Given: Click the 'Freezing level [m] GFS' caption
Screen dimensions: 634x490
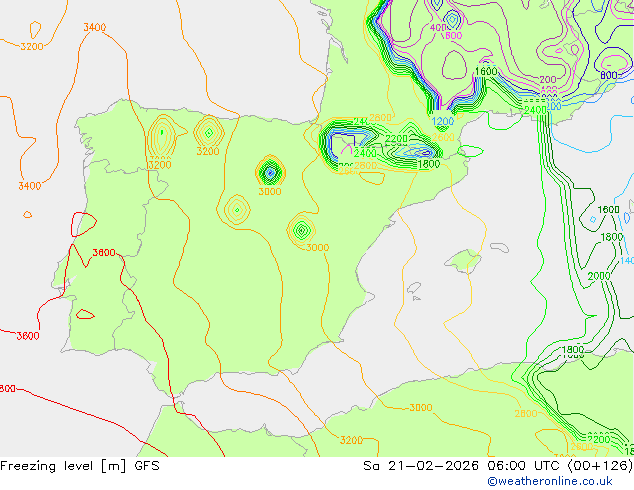Looking at the screenshot, I should coord(80,466).
